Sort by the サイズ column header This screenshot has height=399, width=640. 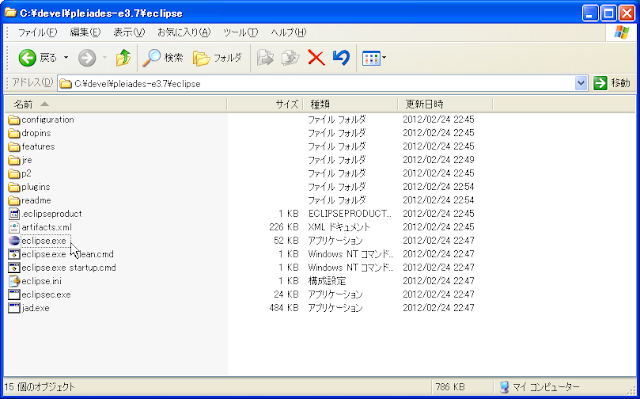(265, 104)
